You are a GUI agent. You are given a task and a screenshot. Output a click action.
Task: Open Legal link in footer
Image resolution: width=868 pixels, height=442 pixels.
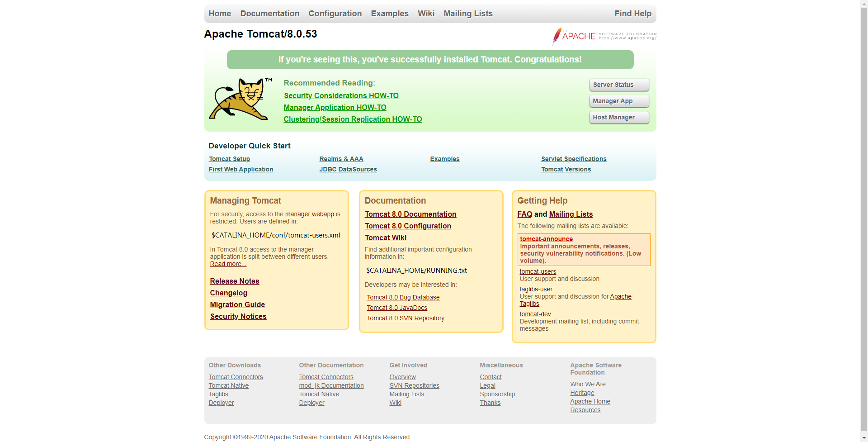pyautogui.click(x=487, y=385)
